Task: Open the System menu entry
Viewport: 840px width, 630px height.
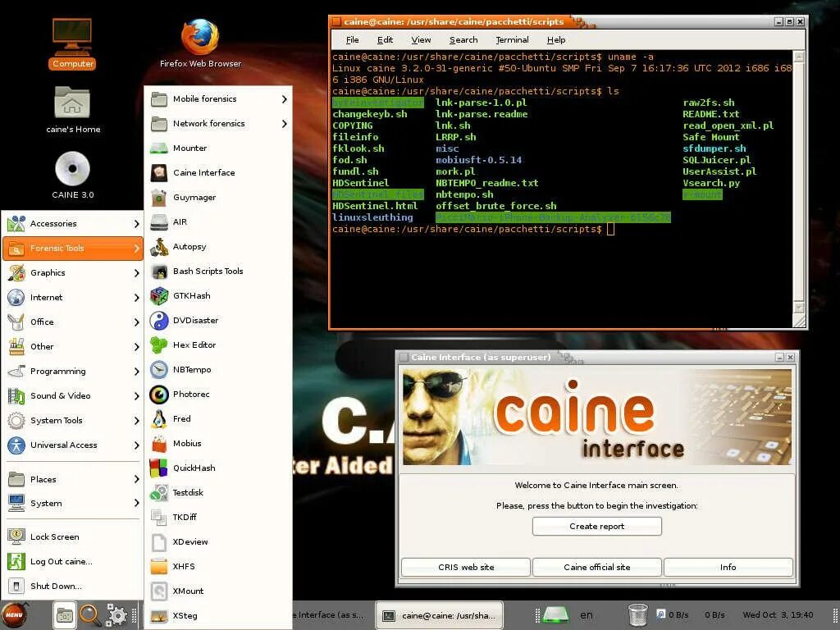Action: (x=73, y=504)
